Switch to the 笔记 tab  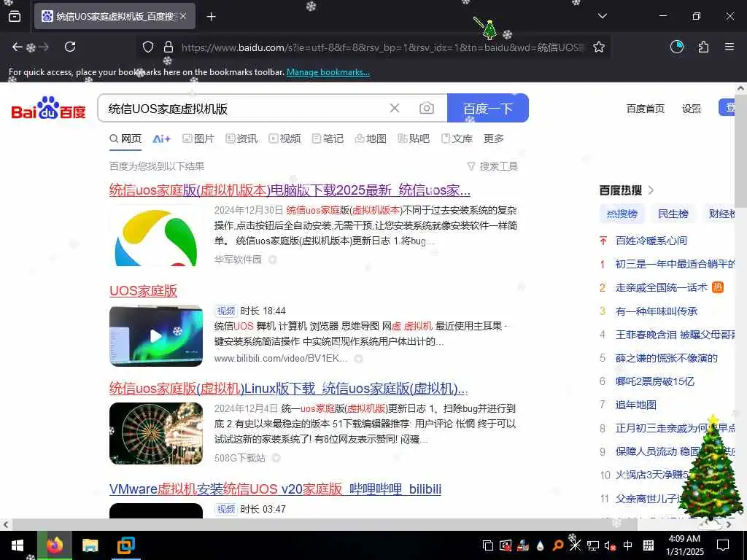[328, 139]
